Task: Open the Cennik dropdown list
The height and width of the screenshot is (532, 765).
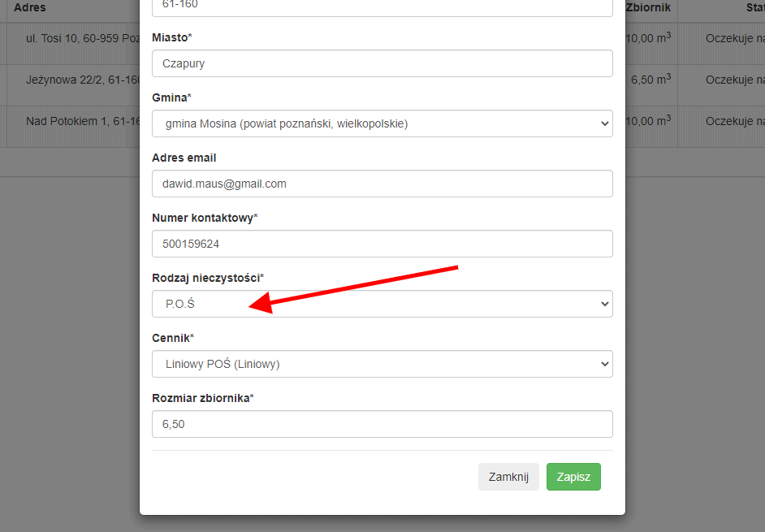Action: pyautogui.click(x=382, y=364)
